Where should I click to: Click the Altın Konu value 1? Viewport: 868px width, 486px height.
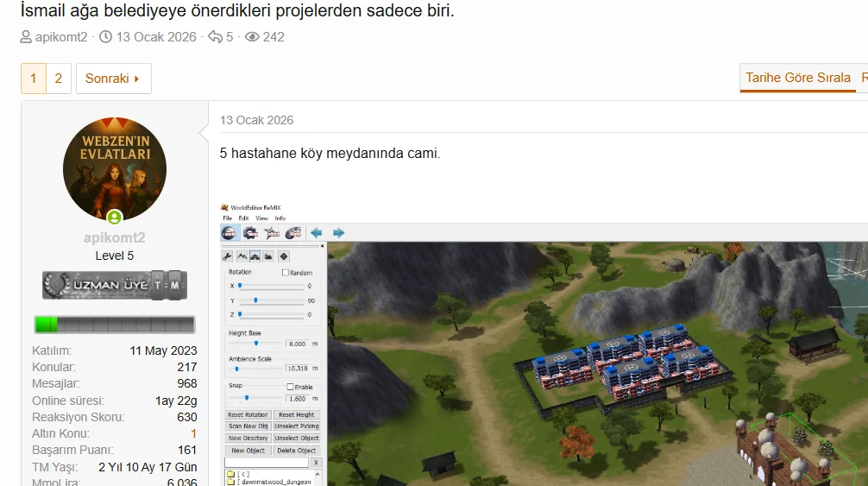click(194, 433)
